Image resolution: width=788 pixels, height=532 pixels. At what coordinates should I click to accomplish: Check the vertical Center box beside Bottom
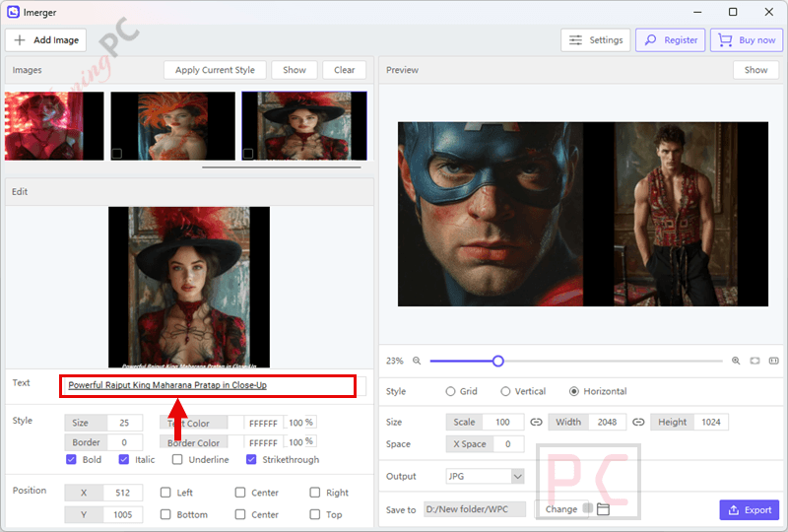coord(240,514)
